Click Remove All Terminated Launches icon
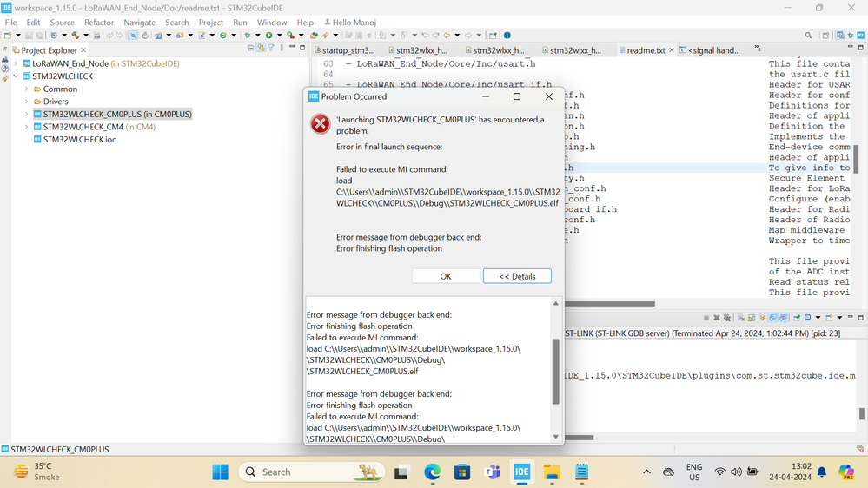This screenshot has height=488, width=868. pyautogui.click(x=727, y=318)
